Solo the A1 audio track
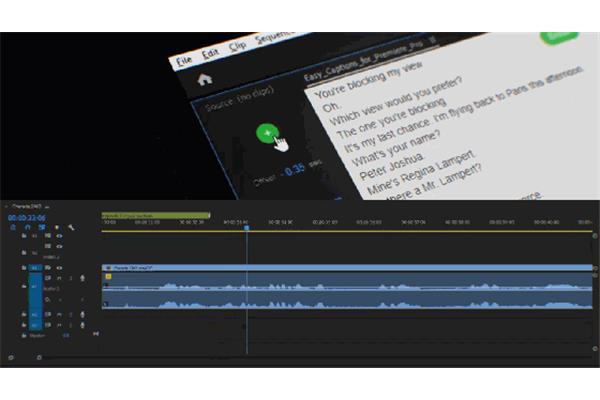 tap(70, 278)
